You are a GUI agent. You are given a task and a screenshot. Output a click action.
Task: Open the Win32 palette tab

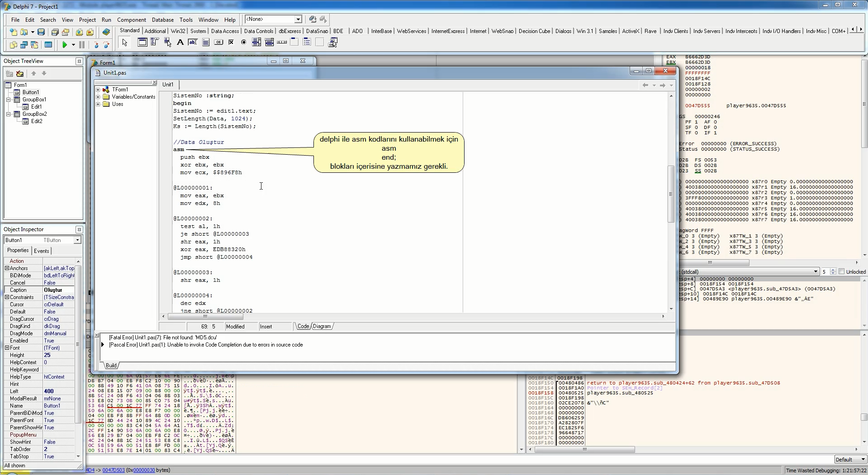[x=178, y=31]
